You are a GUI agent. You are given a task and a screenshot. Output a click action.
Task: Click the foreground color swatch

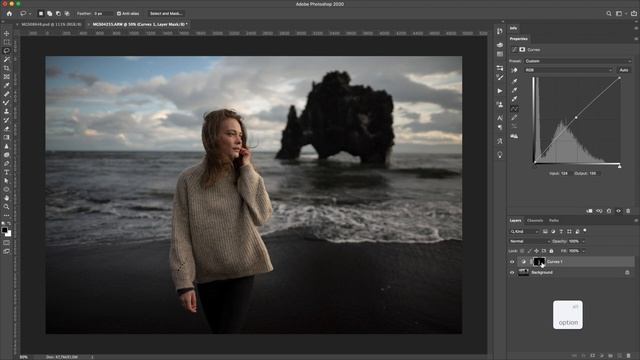point(5,231)
